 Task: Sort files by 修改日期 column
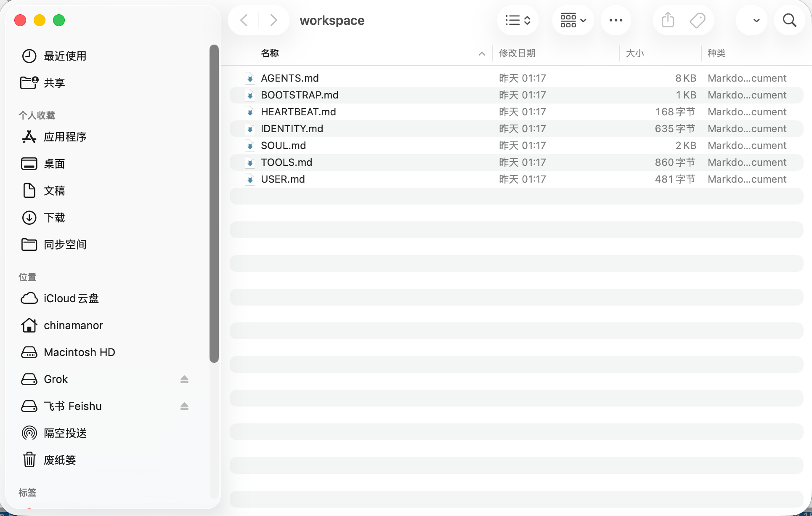517,53
